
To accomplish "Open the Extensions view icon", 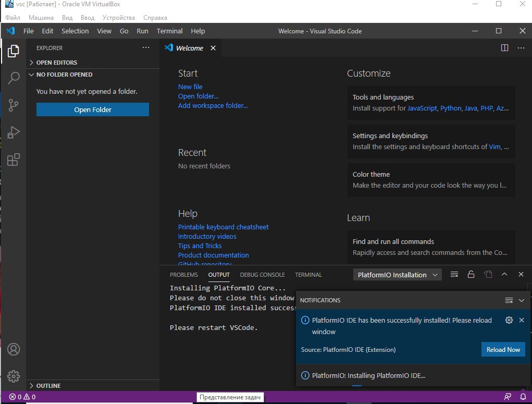I will pos(13,160).
